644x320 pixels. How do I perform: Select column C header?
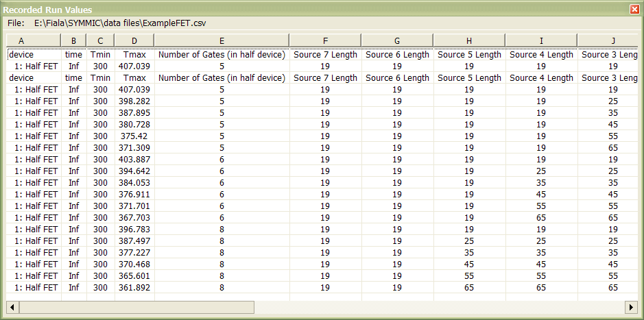coord(100,40)
